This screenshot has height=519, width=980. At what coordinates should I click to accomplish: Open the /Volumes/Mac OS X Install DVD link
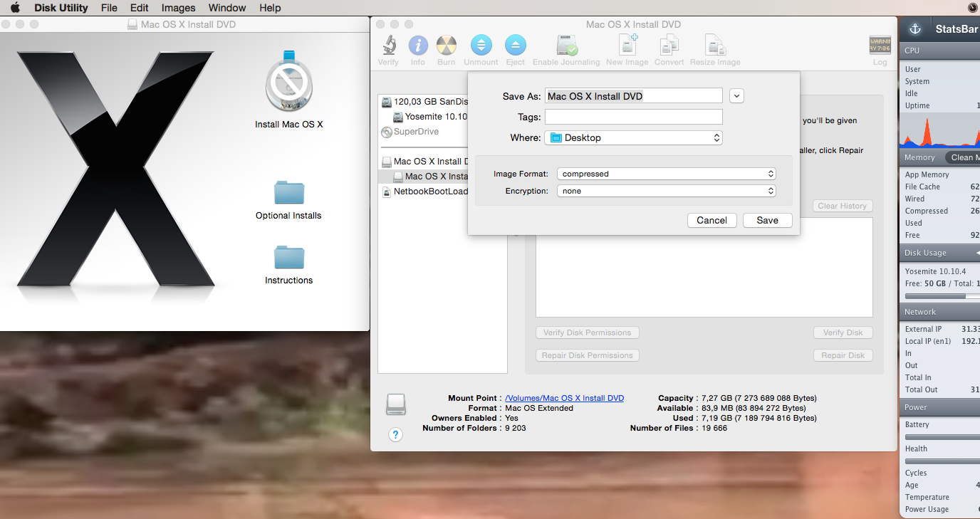(x=564, y=398)
